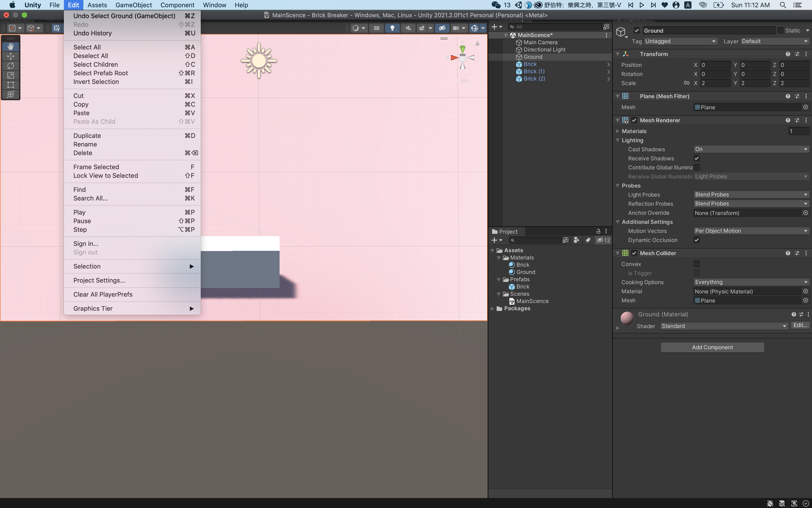This screenshot has height=508, width=812.
Task: Open Reflection Probes dropdown
Action: 751,204
